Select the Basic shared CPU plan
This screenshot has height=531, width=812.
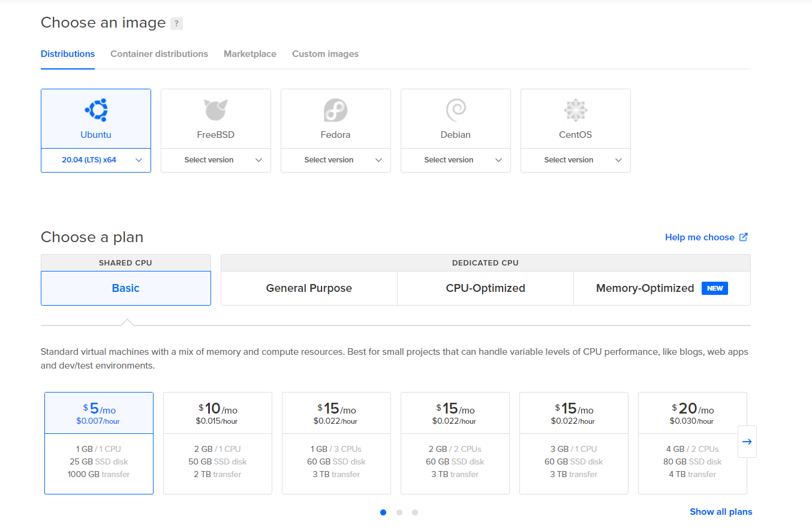click(126, 288)
